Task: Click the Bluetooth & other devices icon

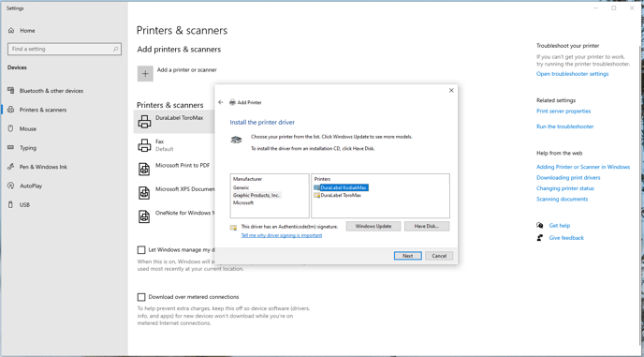Action: coord(11,91)
